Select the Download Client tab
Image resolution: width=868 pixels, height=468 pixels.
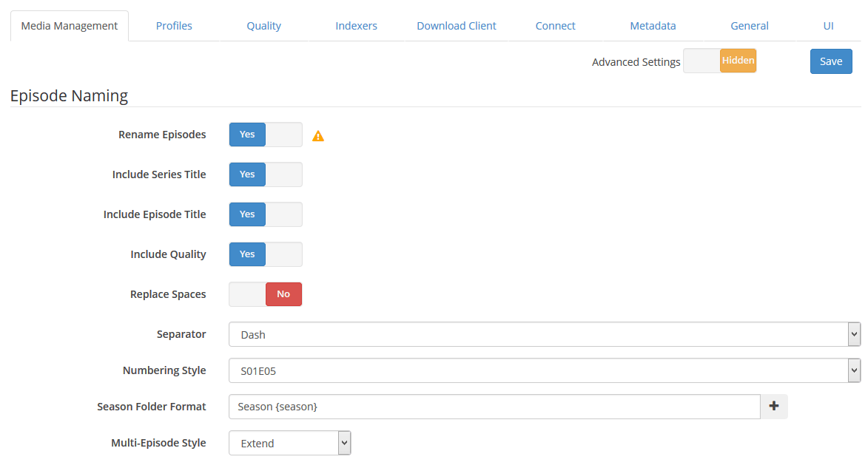pos(457,26)
